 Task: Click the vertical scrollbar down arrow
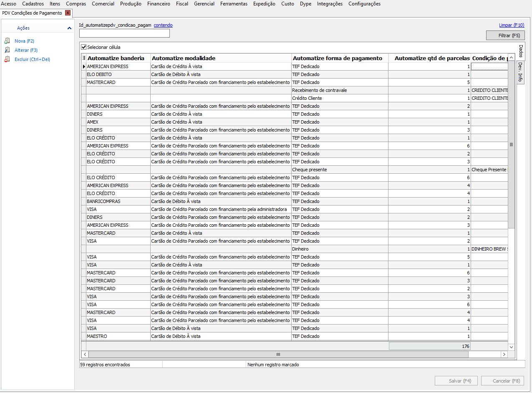[512, 347]
